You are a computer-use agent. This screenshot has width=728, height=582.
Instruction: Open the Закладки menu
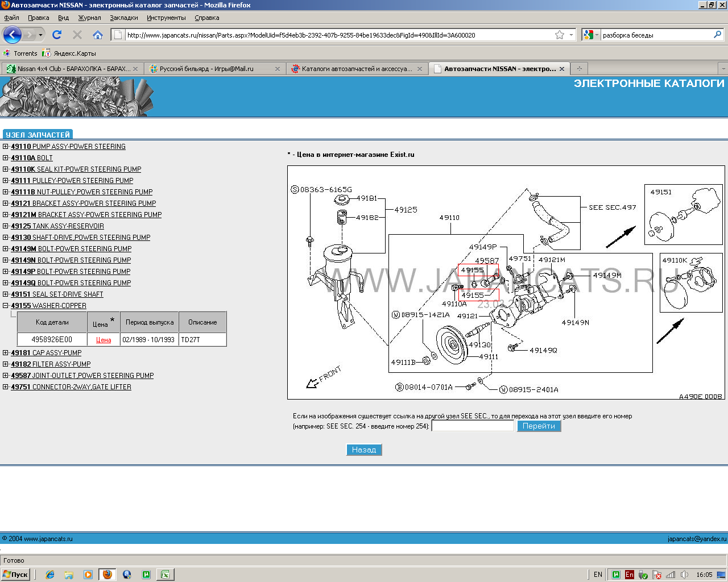(x=124, y=18)
